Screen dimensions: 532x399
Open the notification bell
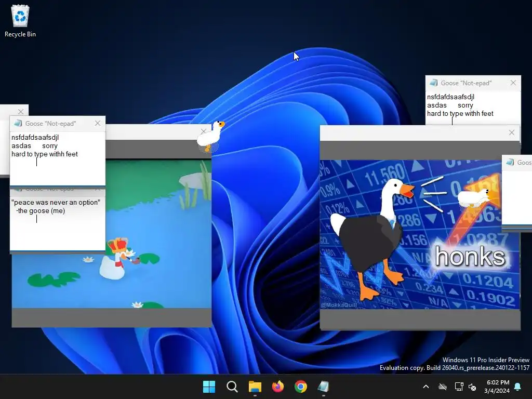518,387
